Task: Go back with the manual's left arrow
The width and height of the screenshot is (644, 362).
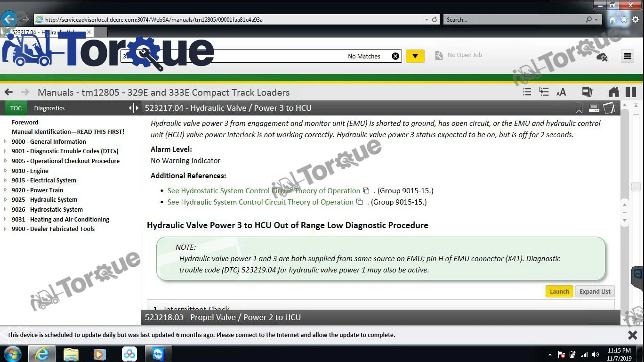Action: [8, 92]
